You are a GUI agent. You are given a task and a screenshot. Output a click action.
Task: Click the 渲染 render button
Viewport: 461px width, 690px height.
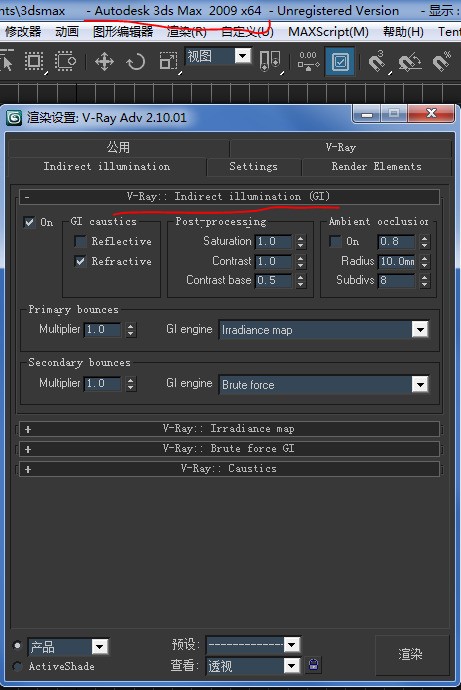411,654
